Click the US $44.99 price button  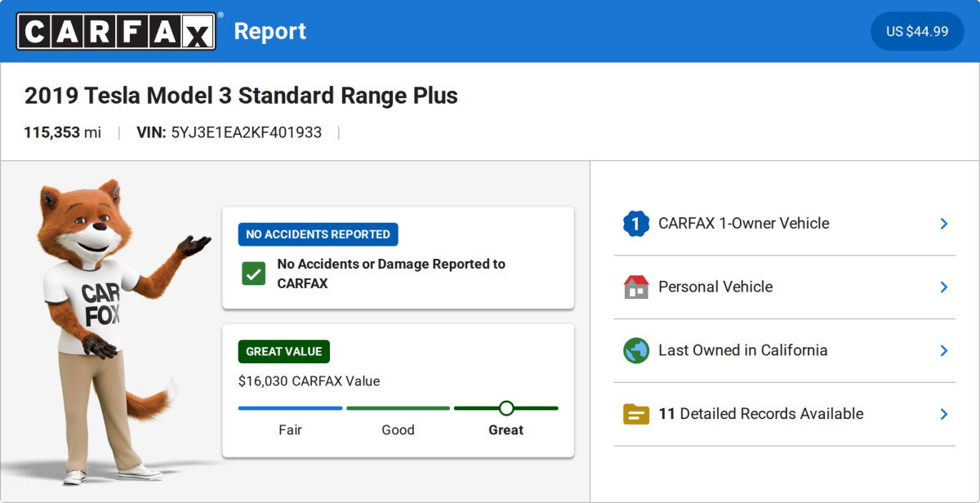[917, 31]
